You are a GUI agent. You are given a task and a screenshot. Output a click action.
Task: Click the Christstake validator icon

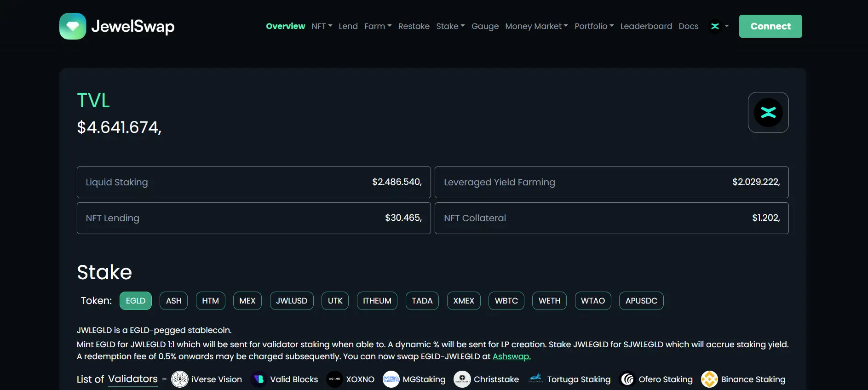pos(462,379)
